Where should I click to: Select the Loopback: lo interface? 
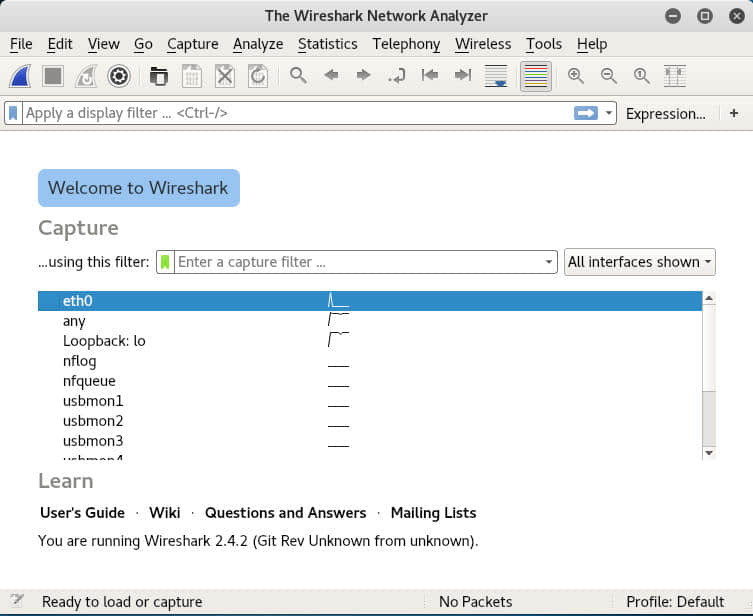pos(104,341)
